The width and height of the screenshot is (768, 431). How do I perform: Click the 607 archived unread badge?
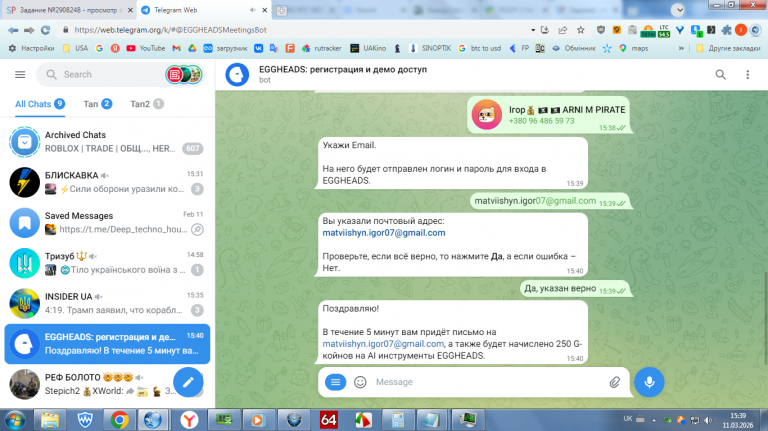[192, 148]
